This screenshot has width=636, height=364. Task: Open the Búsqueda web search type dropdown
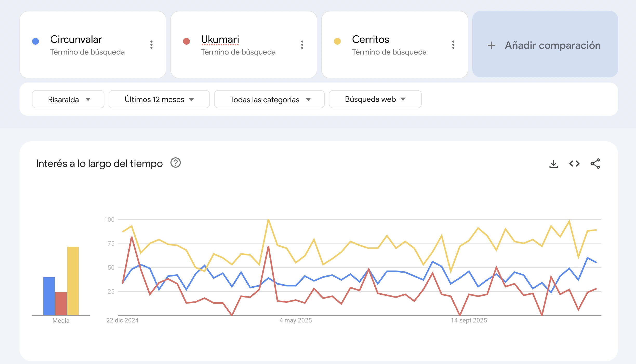[375, 99]
